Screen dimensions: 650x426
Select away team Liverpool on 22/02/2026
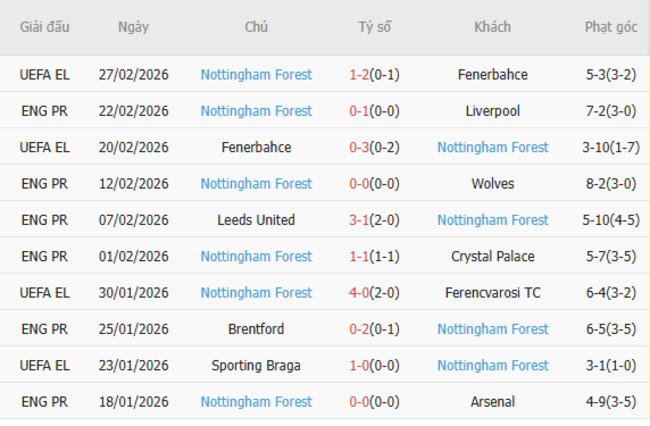click(492, 111)
